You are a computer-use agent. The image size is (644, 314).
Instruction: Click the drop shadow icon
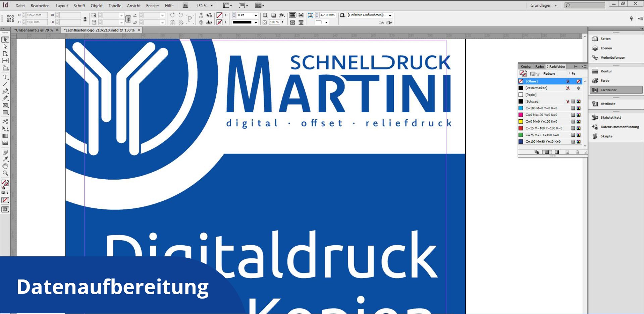[273, 15]
